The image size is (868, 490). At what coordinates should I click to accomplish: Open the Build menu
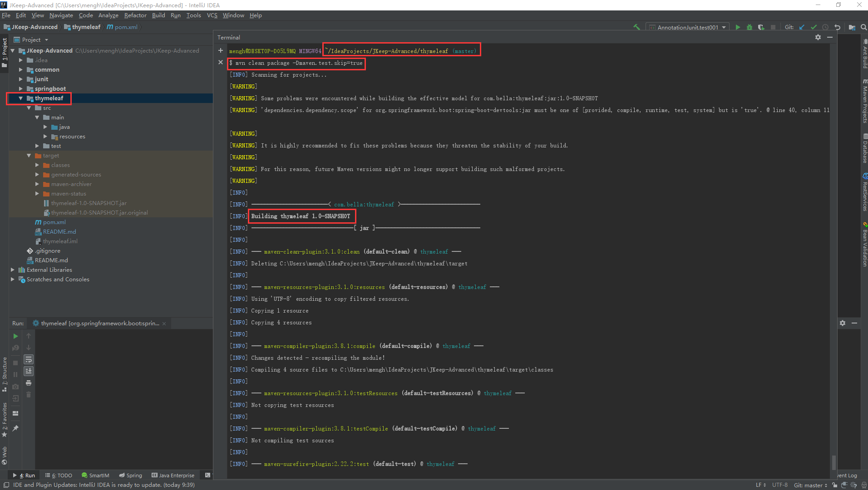point(158,15)
